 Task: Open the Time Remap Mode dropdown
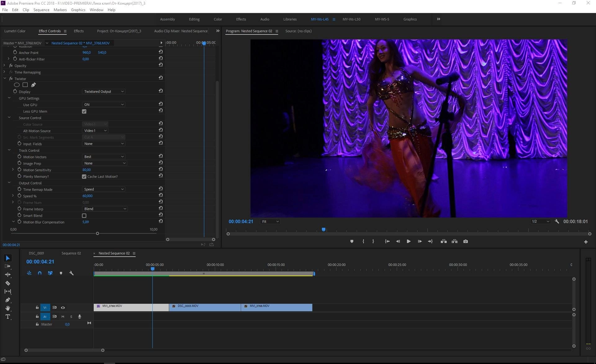click(x=104, y=189)
